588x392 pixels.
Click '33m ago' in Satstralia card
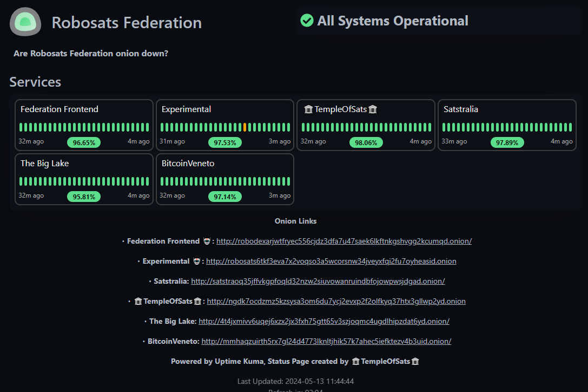click(454, 141)
